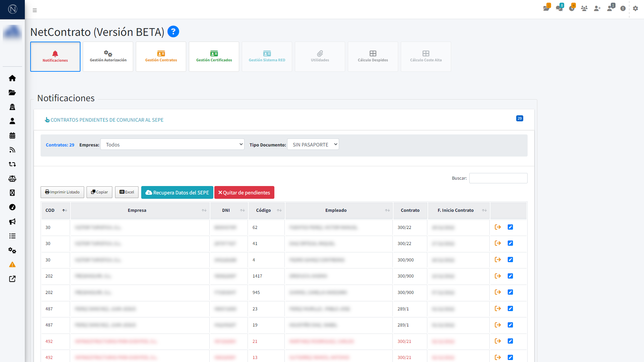Open the Empresa dropdown showing Todos
Image resolution: width=644 pixels, height=362 pixels.
tap(172, 144)
